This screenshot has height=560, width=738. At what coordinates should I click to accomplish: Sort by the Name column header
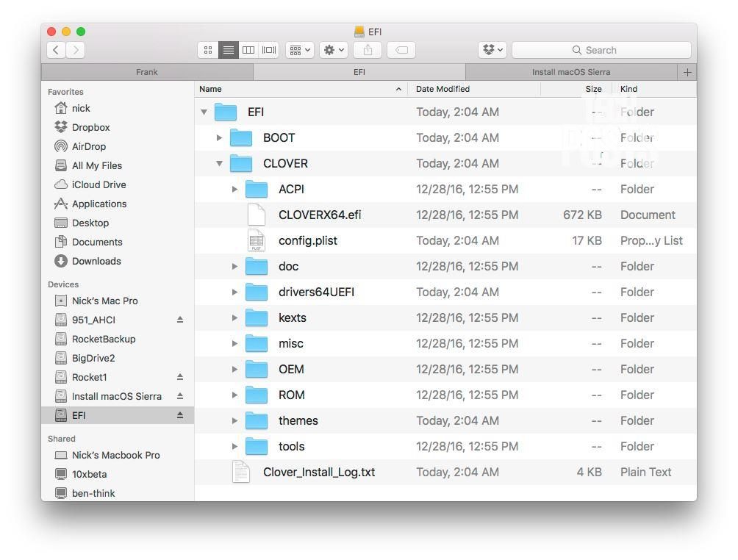(x=301, y=89)
